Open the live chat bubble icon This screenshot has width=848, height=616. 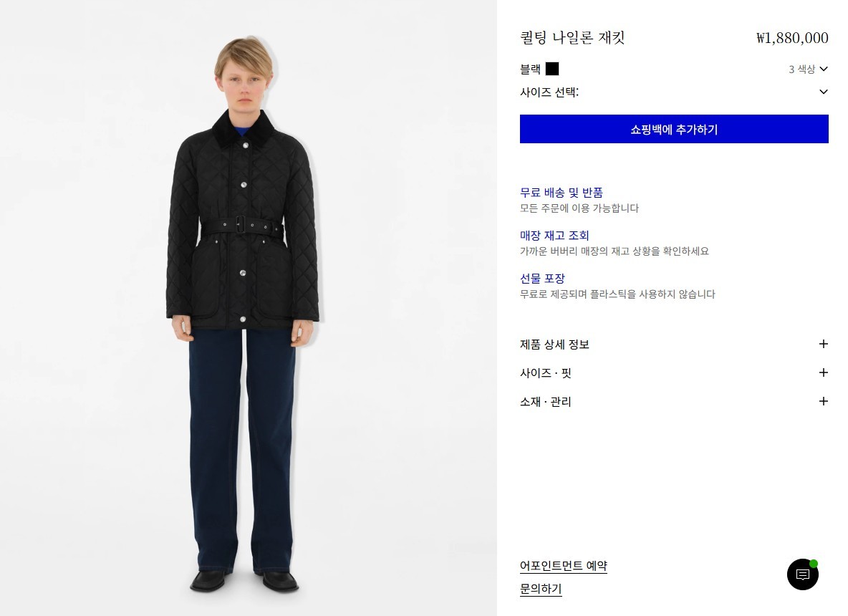803,574
